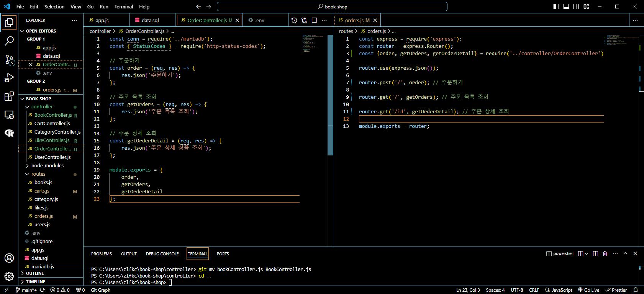Image resolution: width=644 pixels, height=294 pixels.
Task: Change JavaScript language mode
Action: pos(562,290)
